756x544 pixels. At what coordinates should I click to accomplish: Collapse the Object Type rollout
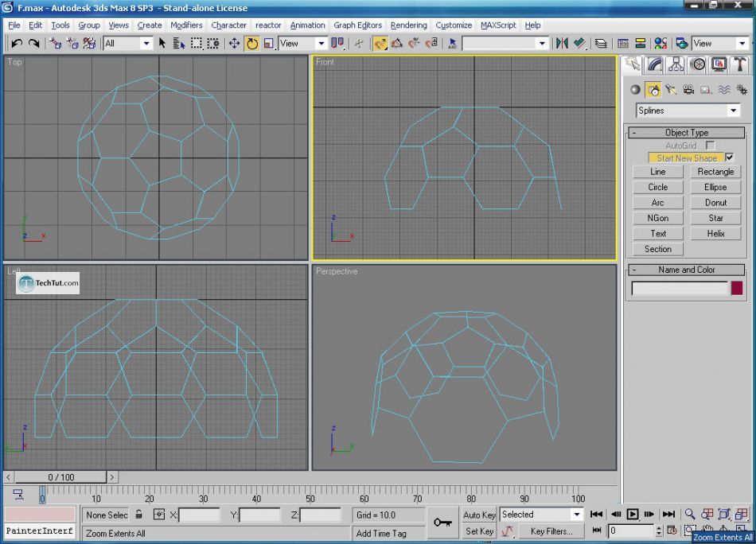[686, 133]
